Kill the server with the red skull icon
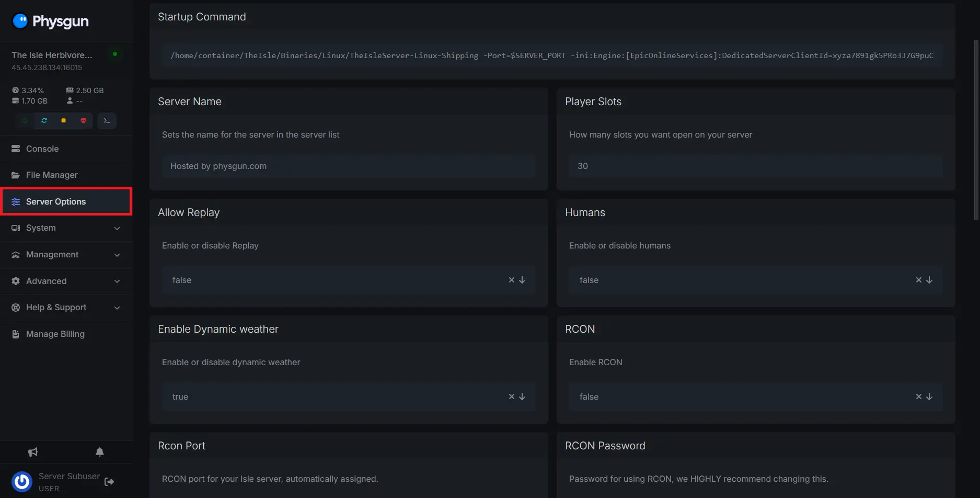 point(83,121)
